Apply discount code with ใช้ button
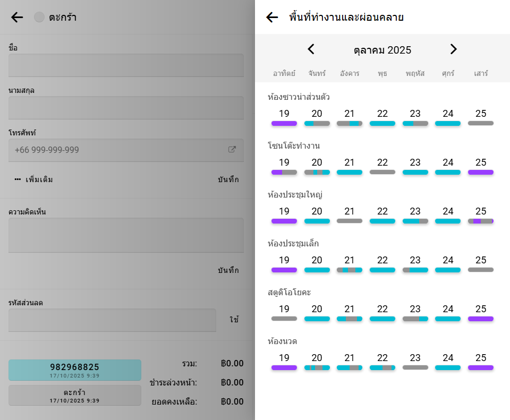Viewport: 510px width, 420px height. [x=234, y=320]
